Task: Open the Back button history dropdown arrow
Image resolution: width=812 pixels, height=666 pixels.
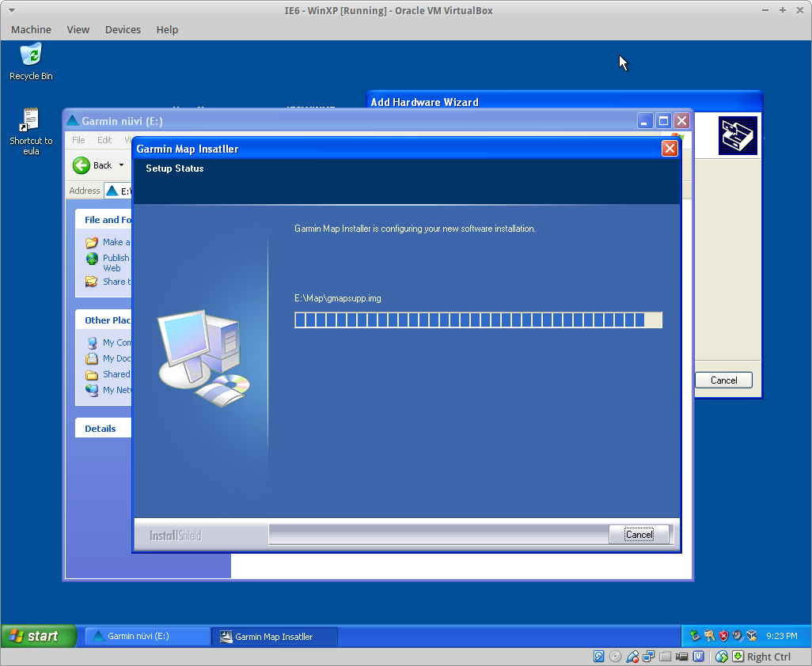Action: [122, 165]
